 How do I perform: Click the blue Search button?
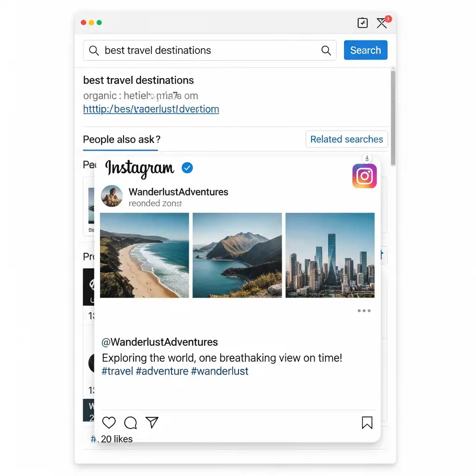click(x=365, y=50)
